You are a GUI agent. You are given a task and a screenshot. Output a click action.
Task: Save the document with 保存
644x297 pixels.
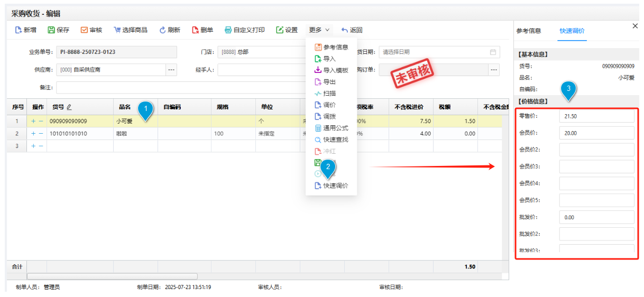coord(58,30)
